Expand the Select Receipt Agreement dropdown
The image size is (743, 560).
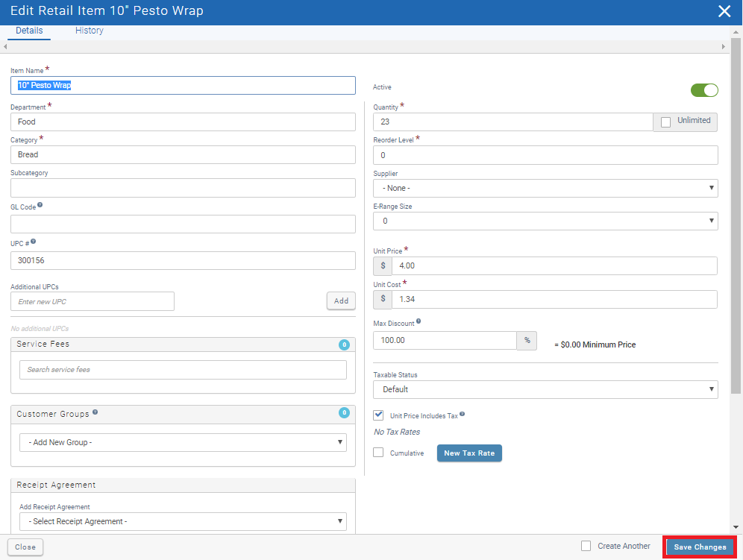pyautogui.click(x=183, y=521)
